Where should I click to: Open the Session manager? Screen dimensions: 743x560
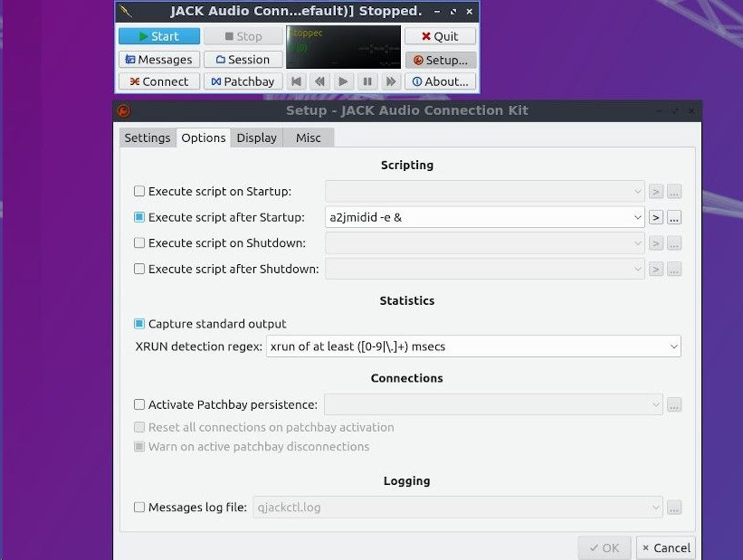coord(243,60)
